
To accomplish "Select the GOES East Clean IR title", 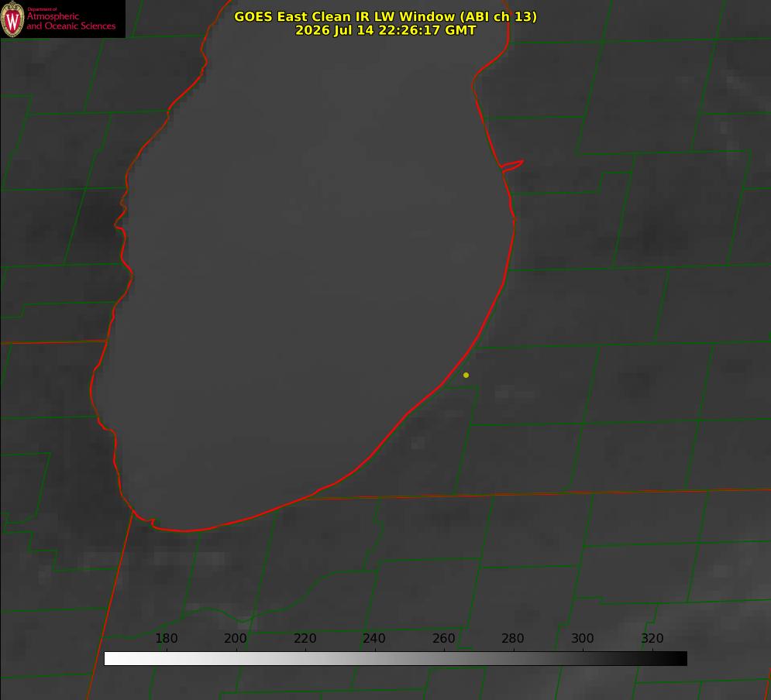I will tap(385, 16).
